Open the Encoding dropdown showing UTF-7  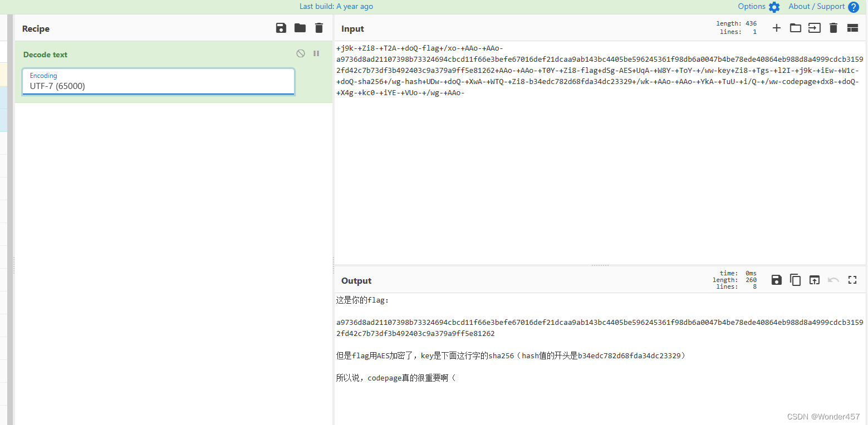(x=158, y=86)
